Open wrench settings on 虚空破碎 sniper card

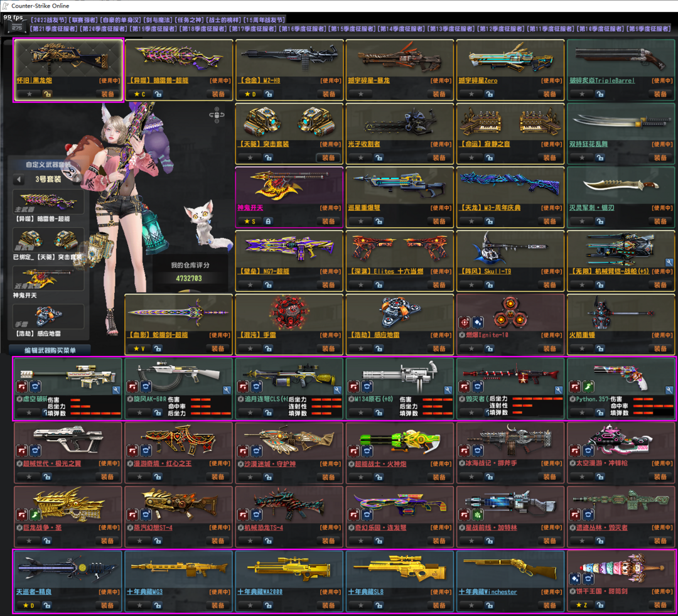click(x=116, y=390)
